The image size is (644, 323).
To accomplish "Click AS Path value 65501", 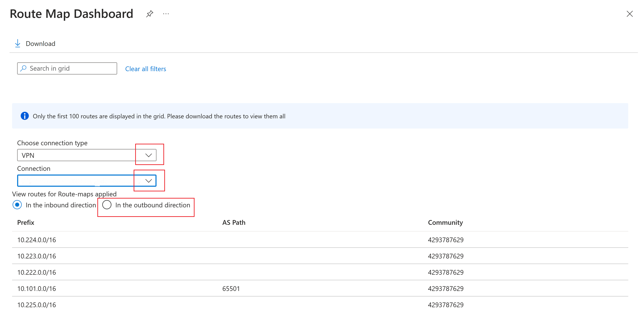I will (x=231, y=289).
